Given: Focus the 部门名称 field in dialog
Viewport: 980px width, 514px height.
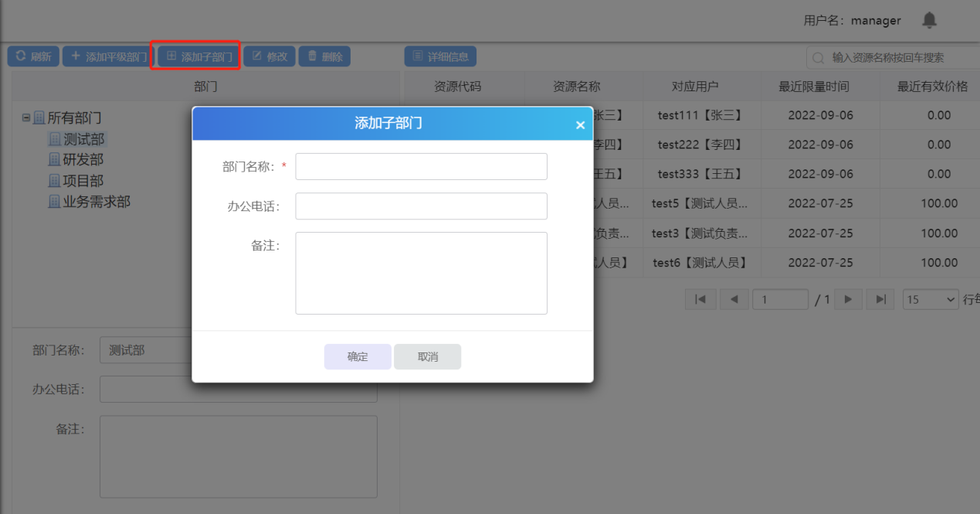Looking at the screenshot, I should pyautogui.click(x=421, y=166).
